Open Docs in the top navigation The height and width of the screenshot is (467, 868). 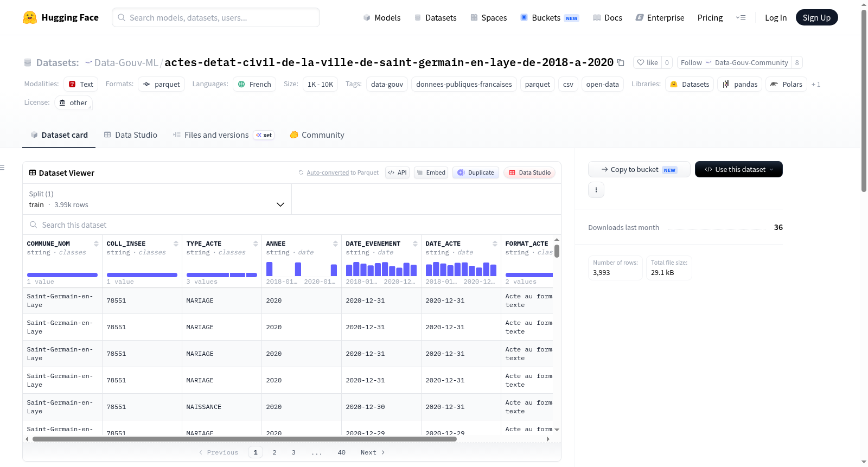608,18
